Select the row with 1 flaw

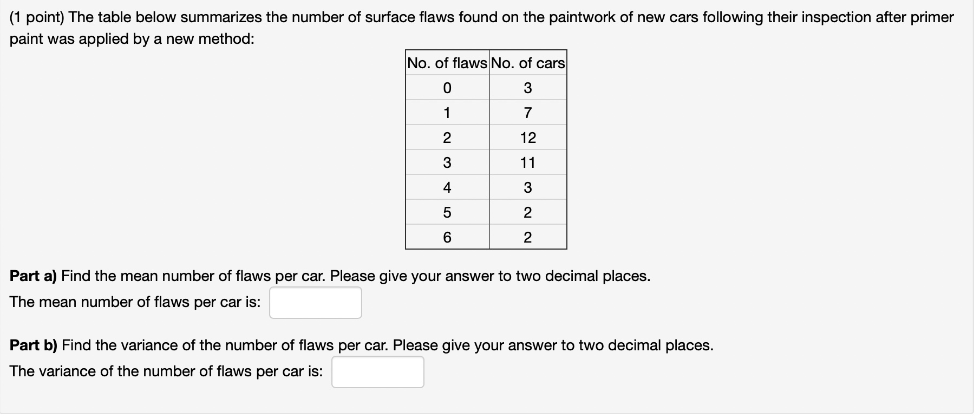tap(447, 113)
